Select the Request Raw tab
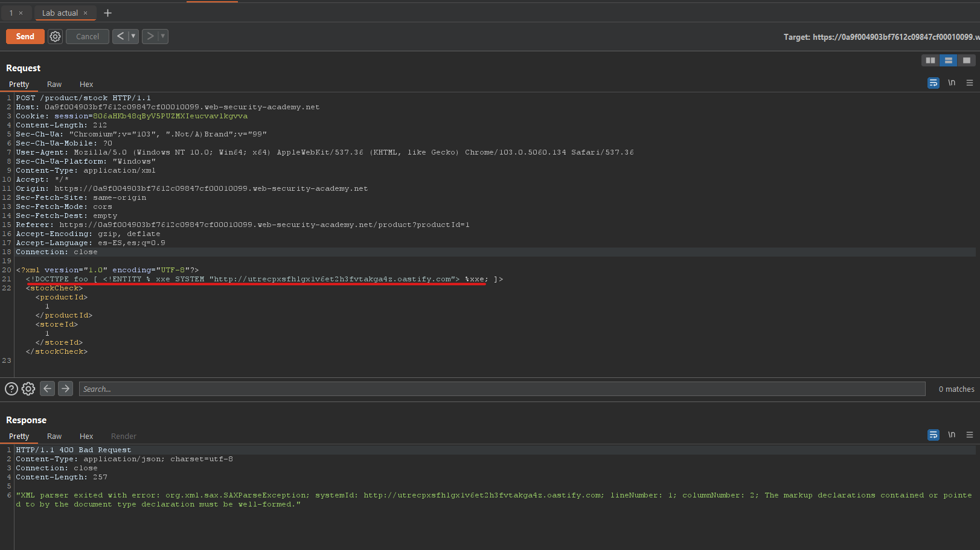The height and width of the screenshot is (550, 980). (x=54, y=85)
